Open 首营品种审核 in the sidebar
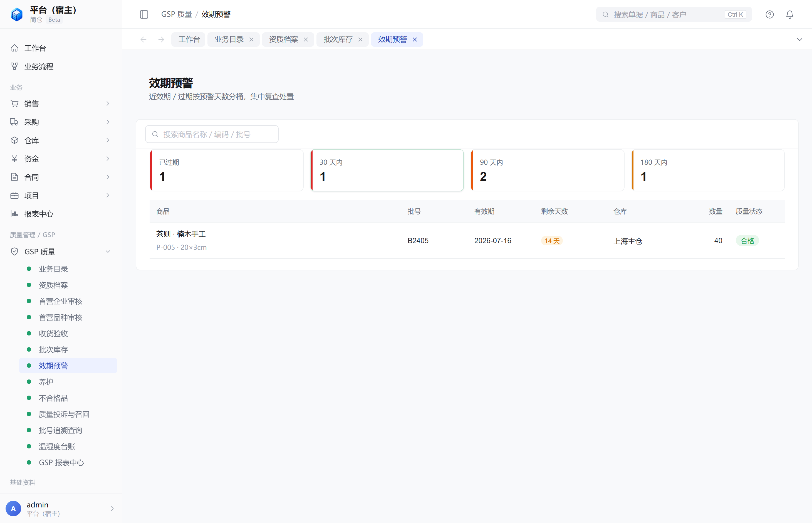This screenshot has width=812, height=523. (x=68, y=317)
